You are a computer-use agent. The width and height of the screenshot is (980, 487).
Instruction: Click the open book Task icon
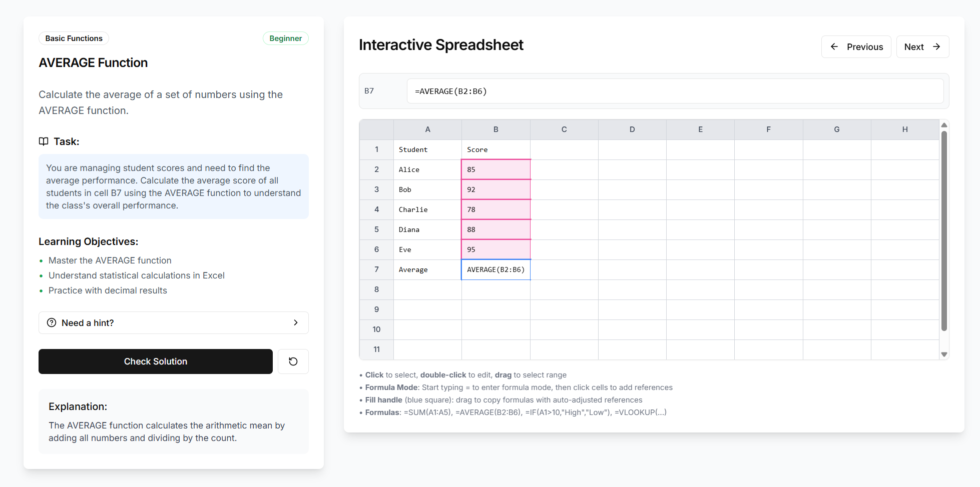coord(44,141)
